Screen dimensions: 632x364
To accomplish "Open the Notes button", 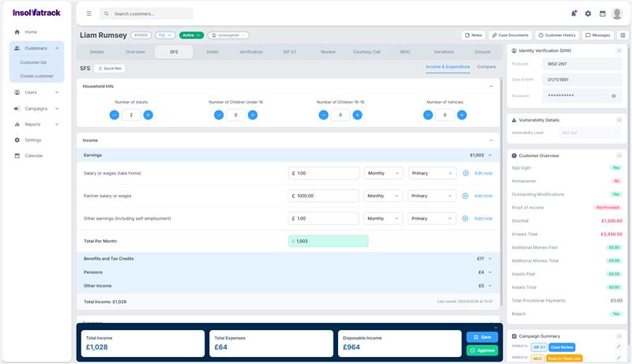I will [x=473, y=36].
